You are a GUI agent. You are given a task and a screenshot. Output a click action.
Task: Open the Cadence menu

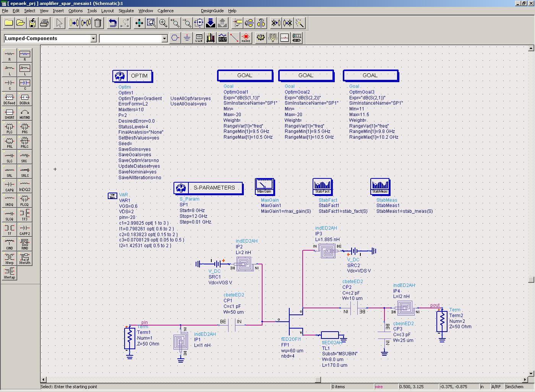(x=165, y=11)
